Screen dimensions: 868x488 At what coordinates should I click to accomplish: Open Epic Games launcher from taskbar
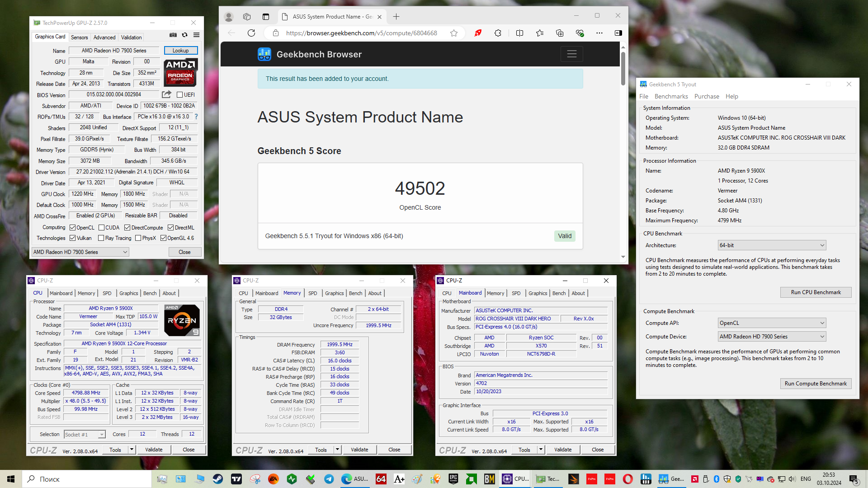click(x=453, y=479)
